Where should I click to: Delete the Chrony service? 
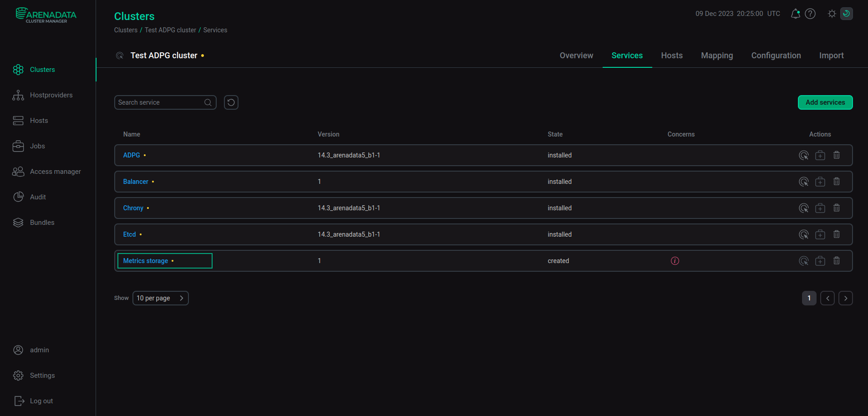(x=837, y=208)
